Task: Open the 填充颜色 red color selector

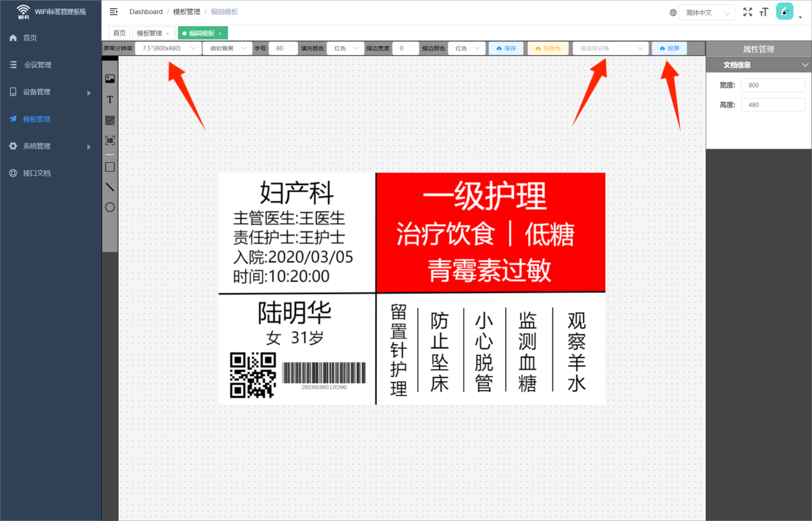Action: click(x=345, y=48)
